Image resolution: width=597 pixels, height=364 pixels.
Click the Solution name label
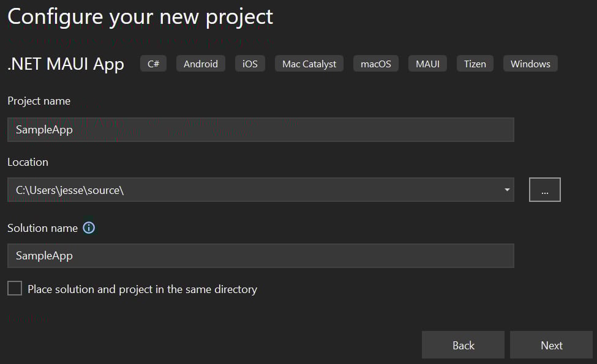(42, 228)
